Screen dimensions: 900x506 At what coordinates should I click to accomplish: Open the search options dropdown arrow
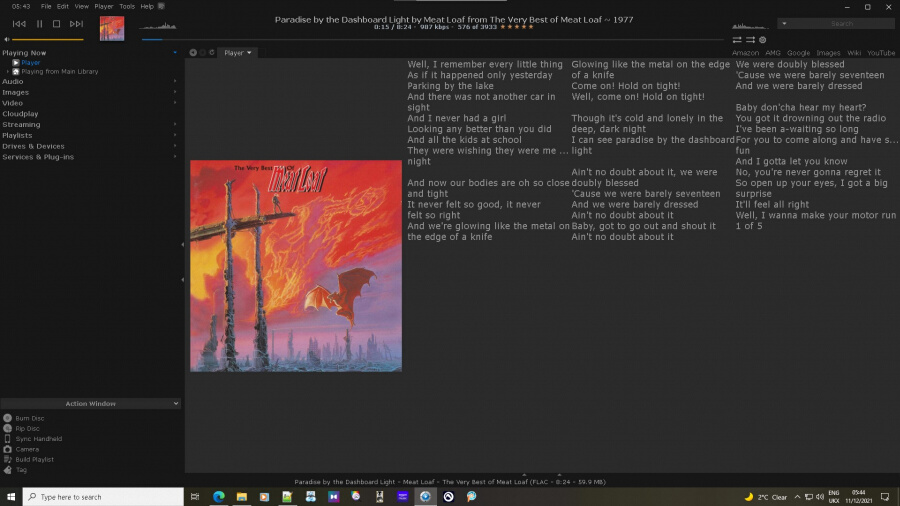[x=784, y=24]
